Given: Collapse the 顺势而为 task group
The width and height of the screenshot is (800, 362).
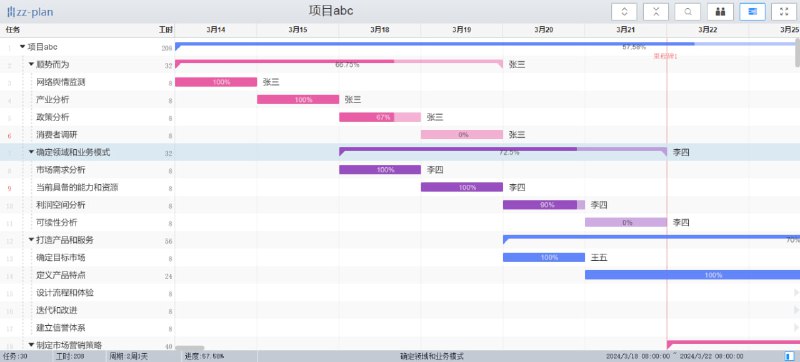Looking at the screenshot, I should pos(31,64).
